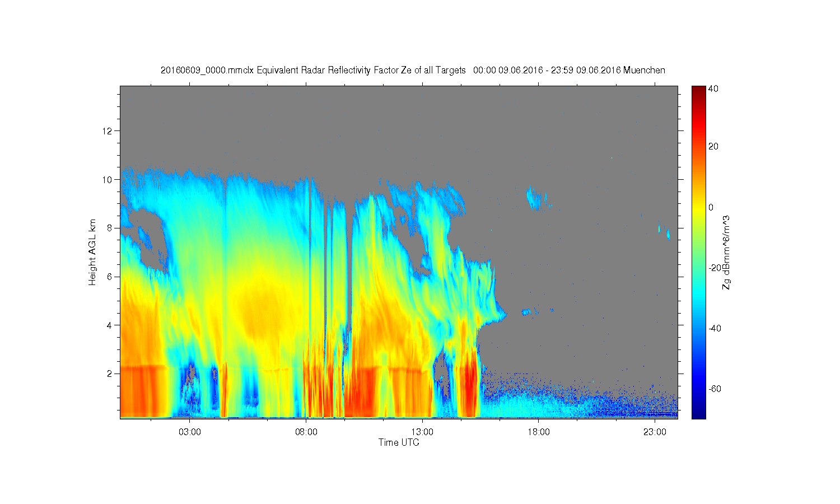Screen dimensions: 840x504
Task: Click the '13:00' time tick label
Action: [422, 432]
